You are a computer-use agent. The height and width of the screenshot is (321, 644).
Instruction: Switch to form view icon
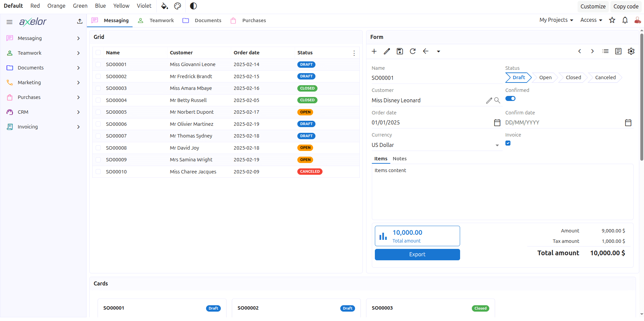(x=618, y=51)
